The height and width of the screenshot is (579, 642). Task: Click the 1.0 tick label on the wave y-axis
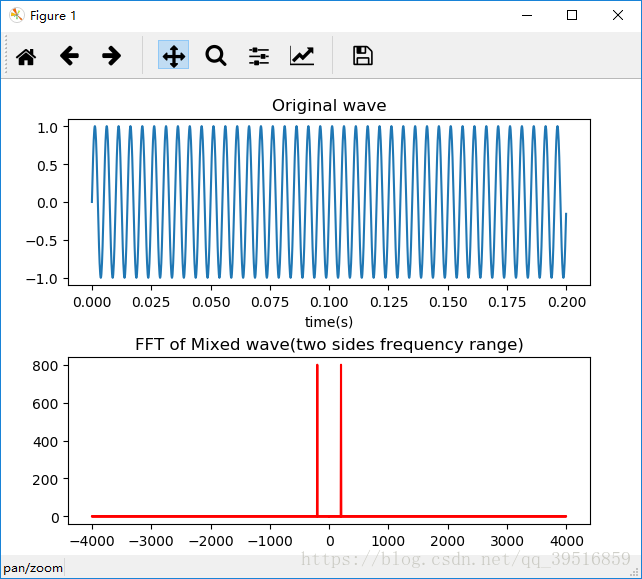47,128
